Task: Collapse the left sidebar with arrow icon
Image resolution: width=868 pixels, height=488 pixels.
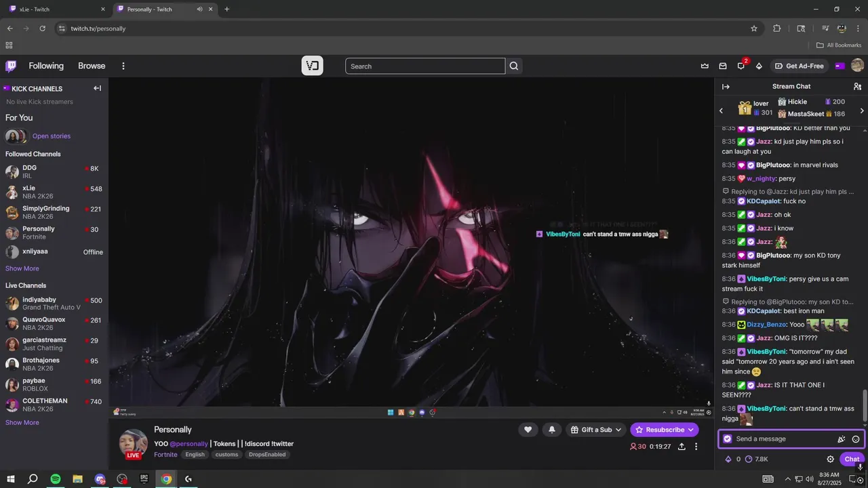Action: [97, 88]
